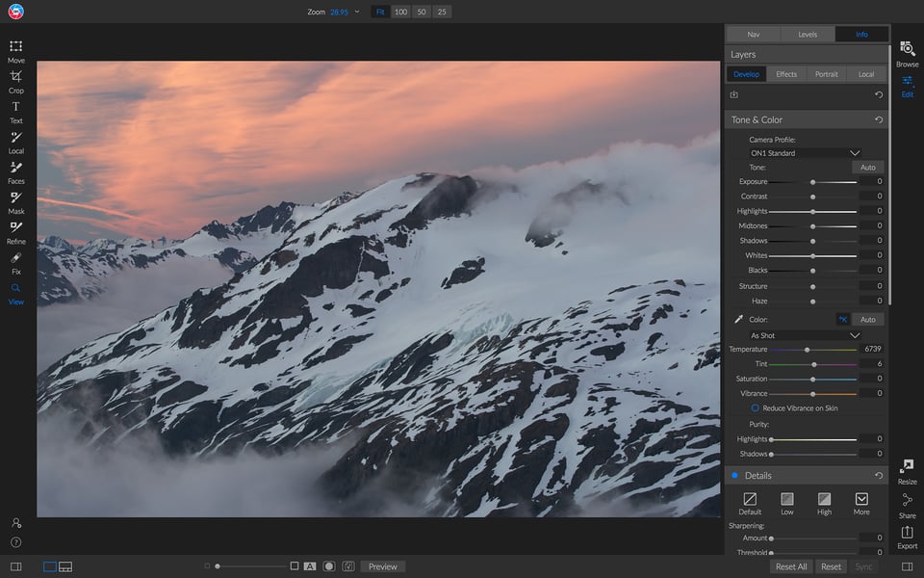Image resolution: width=924 pixels, height=578 pixels.
Task: Toggle show mask circle icon
Action: click(x=329, y=566)
